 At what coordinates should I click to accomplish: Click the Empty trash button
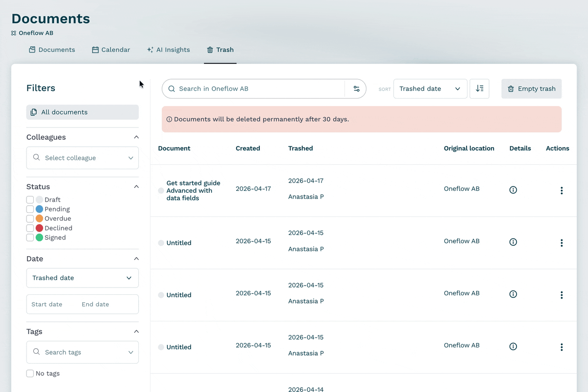click(532, 89)
